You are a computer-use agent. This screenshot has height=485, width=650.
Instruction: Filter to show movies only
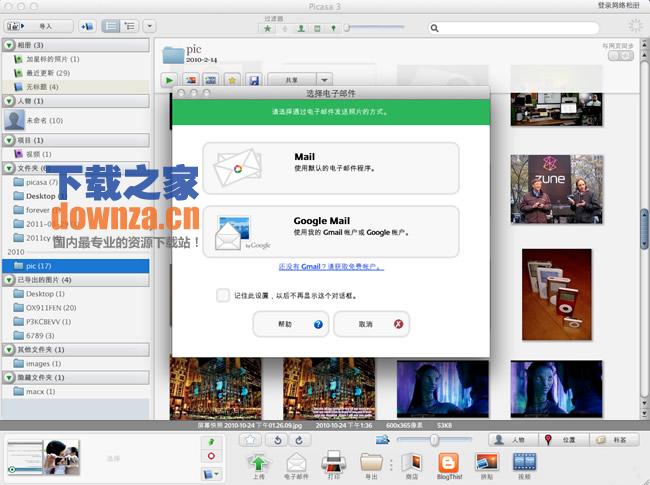[317, 29]
